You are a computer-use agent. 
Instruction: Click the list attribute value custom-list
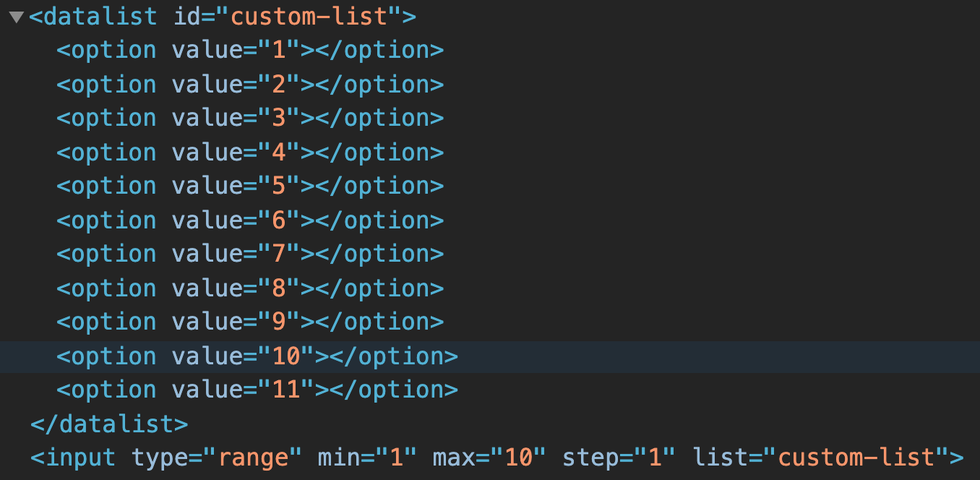(856, 458)
